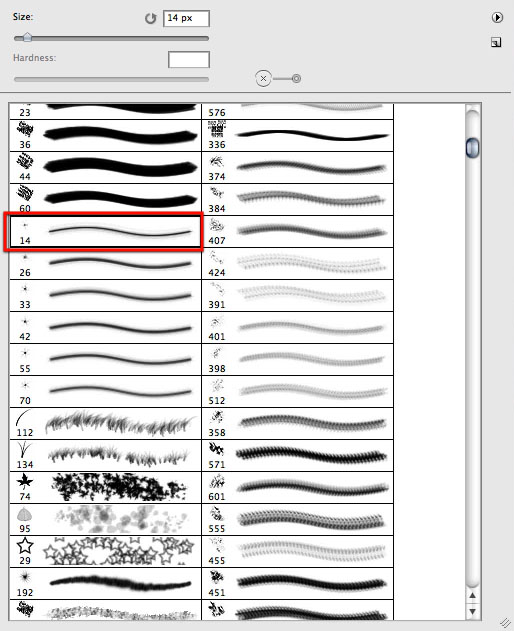
Task: Select brush preset 601
Action: pos(297,487)
